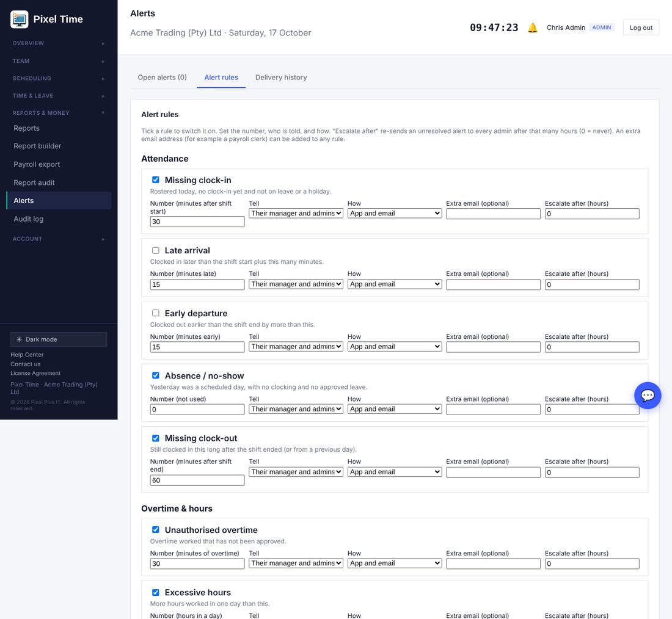Select the Alert rules tab
This screenshot has height=619, width=672.
click(221, 78)
